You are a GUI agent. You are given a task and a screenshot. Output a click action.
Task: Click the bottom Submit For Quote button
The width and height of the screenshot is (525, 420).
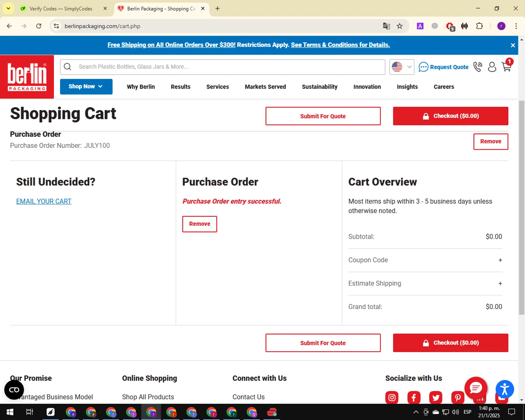pyautogui.click(x=323, y=343)
